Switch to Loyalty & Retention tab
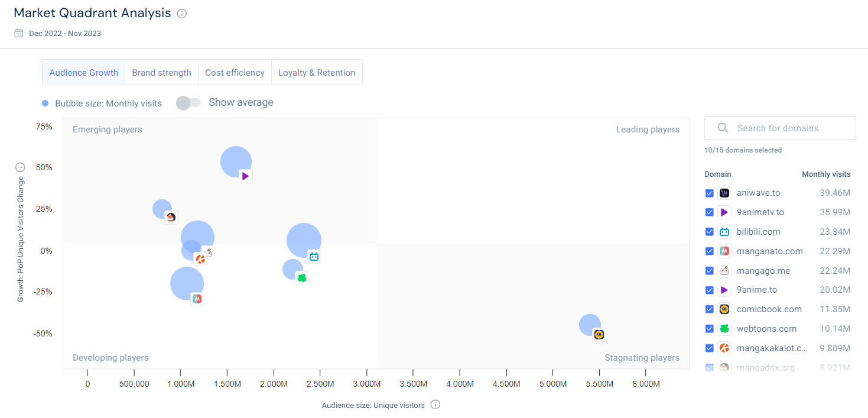The height and width of the screenshot is (418, 868). point(317,73)
